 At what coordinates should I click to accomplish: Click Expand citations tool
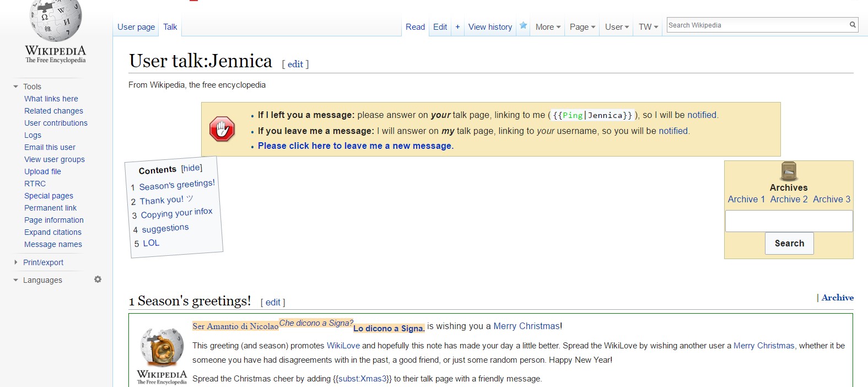pos(53,232)
